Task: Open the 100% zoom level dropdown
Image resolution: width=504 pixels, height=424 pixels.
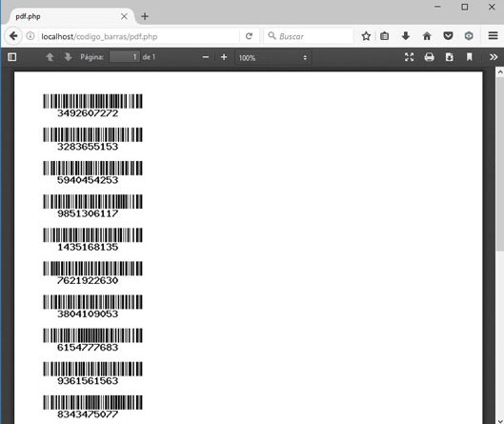Action: tap(272, 58)
